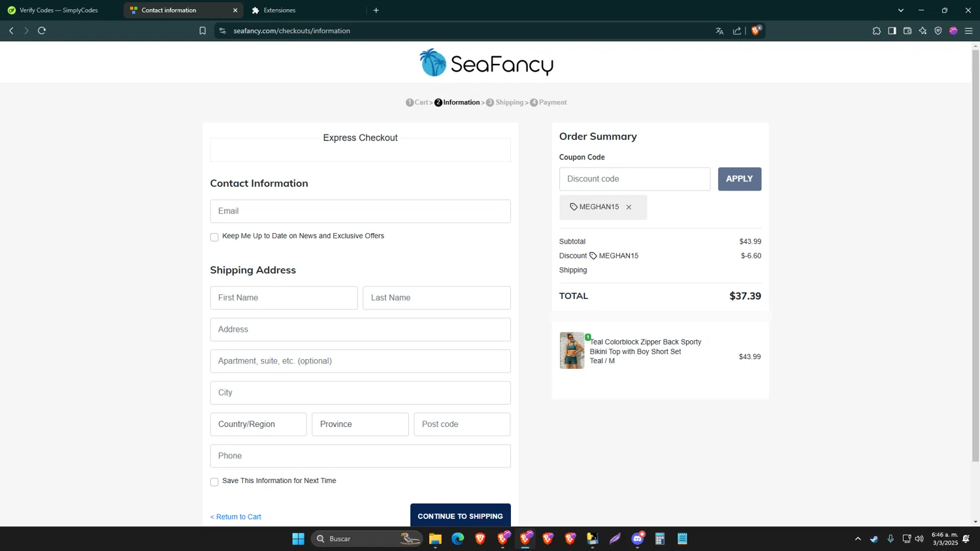
Task: Open Brave Wallet icon
Action: tap(907, 31)
